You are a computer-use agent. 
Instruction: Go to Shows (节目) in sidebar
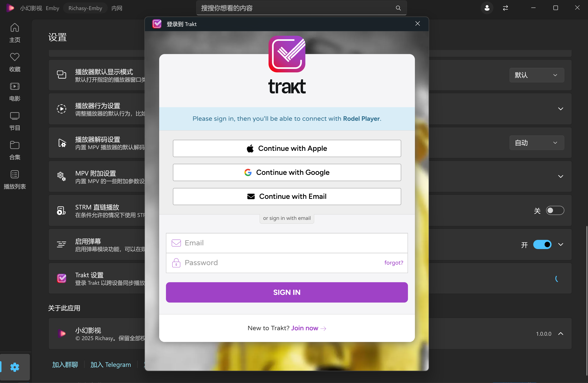(15, 121)
